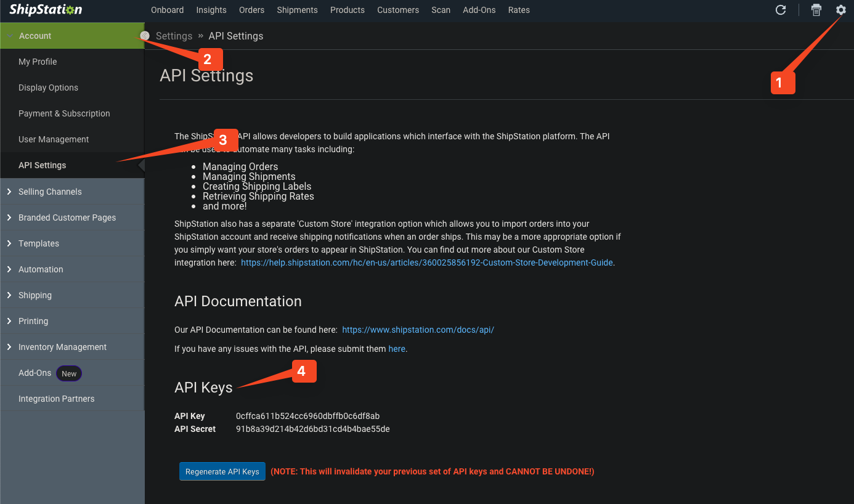Open the Rates tab
The height and width of the screenshot is (504, 854).
(x=519, y=10)
